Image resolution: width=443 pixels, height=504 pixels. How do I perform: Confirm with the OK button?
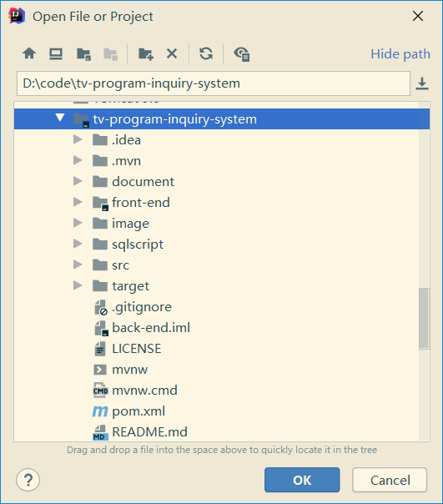[302, 480]
